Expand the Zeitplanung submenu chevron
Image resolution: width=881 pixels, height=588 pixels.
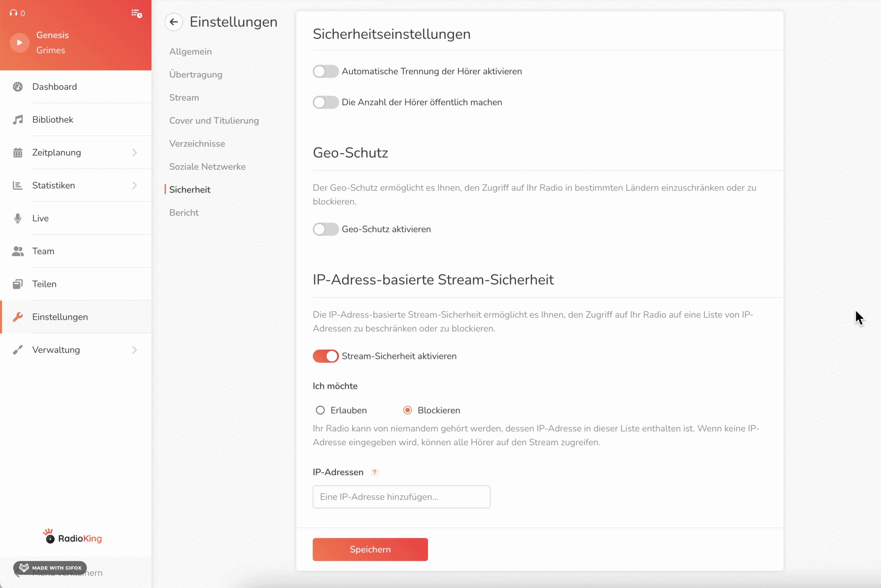point(135,153)
